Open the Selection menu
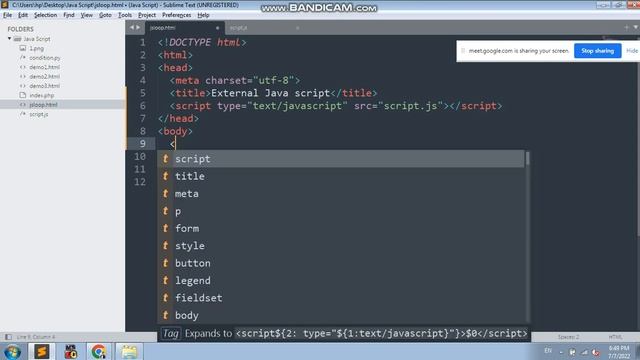 45,15
